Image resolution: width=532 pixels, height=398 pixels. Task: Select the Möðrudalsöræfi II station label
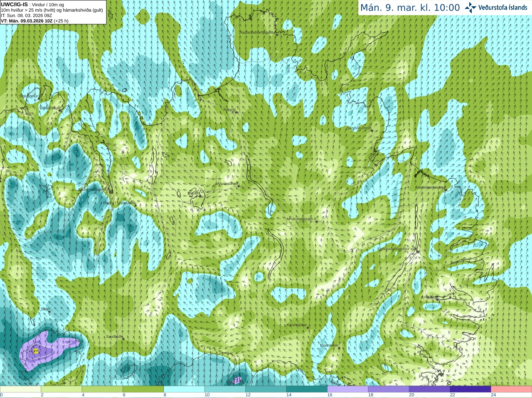point(301,219)
